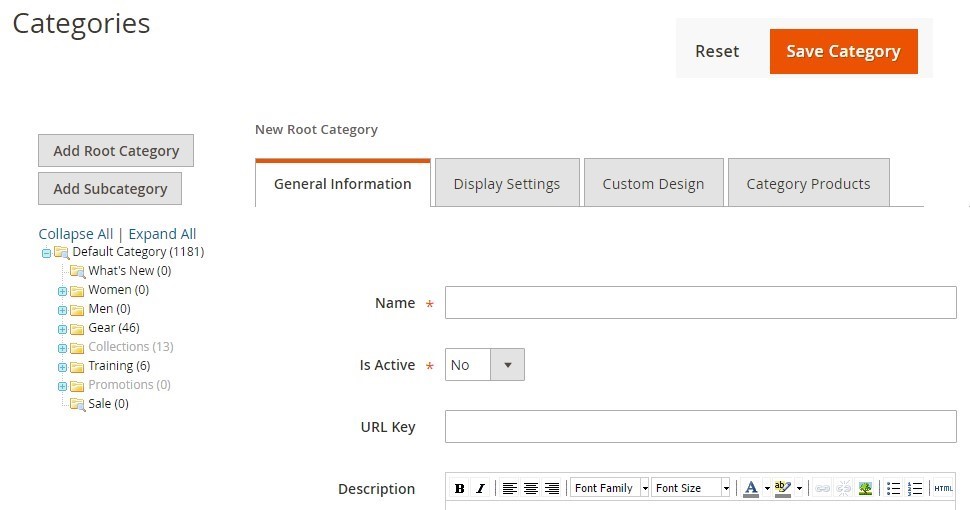The width and height of the screenshot is (970, 510).
Task: Open the HTML source editor
Action: 943,489
